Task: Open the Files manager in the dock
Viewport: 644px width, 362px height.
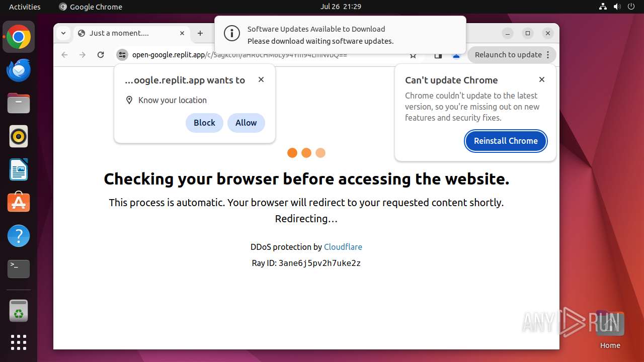Action: (x=19, y=104)
